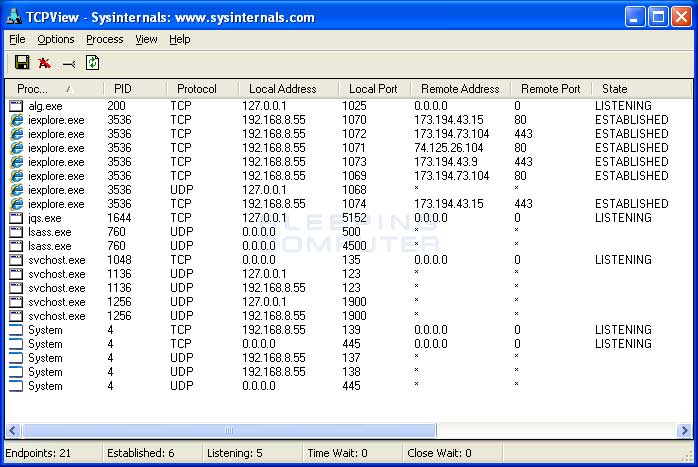Maximize the TCPView window

(x=658, y=17)
